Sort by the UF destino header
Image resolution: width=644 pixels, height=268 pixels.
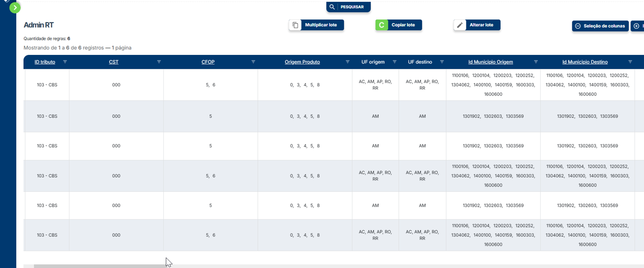[x=420, y=62]
